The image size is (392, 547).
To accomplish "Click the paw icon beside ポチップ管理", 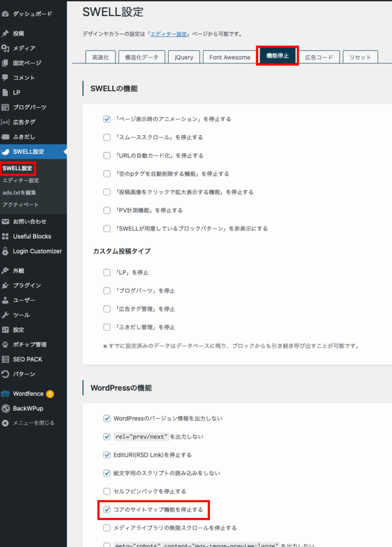I will (x=5, y=345).
